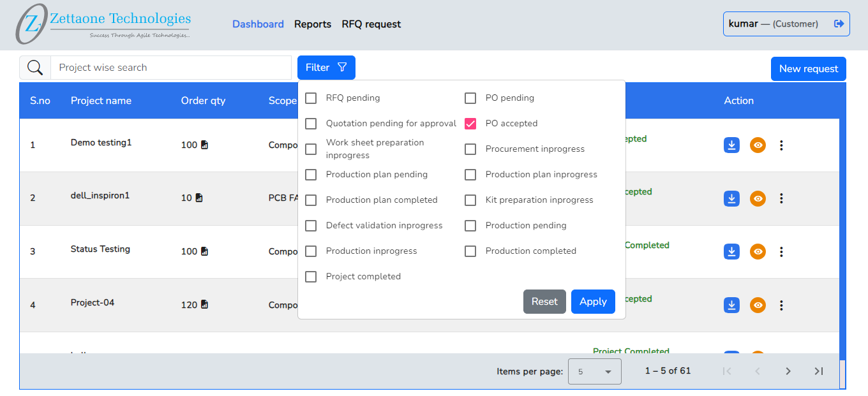Check the RFQ pending filter
This screenshot has width=868, height=396.
pos(311,98)
